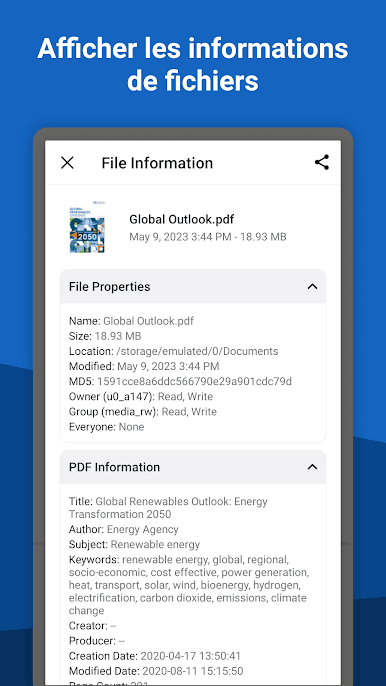Collapse the File Properties section
386x686 pixels.
[x=312, y=287]
